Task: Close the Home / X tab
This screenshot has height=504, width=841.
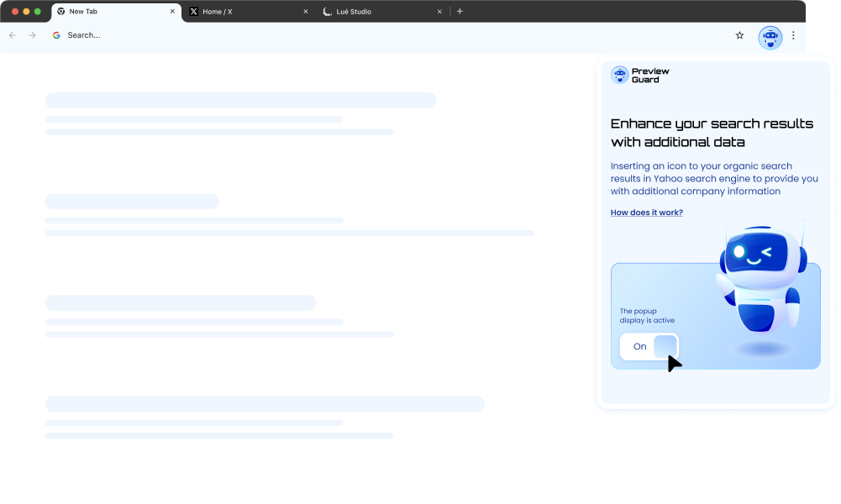Action: [307, 12]
